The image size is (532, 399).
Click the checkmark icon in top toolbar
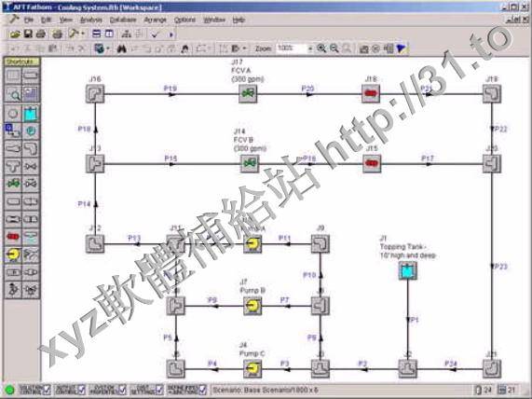[156, 34]
